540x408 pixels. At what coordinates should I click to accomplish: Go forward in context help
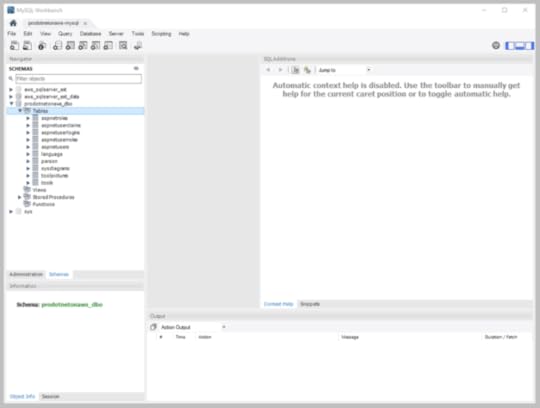click(280, 70)
